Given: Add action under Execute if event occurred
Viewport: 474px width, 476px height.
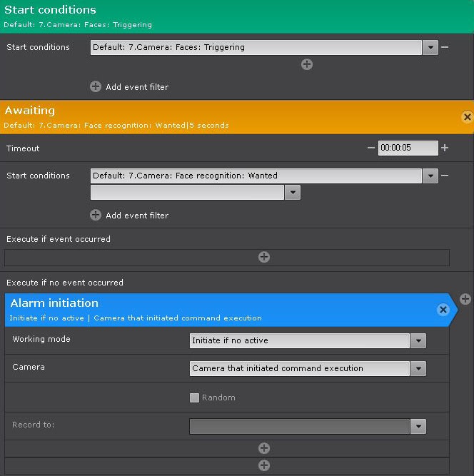Looking at the screenshot, I should pos(264,257).
